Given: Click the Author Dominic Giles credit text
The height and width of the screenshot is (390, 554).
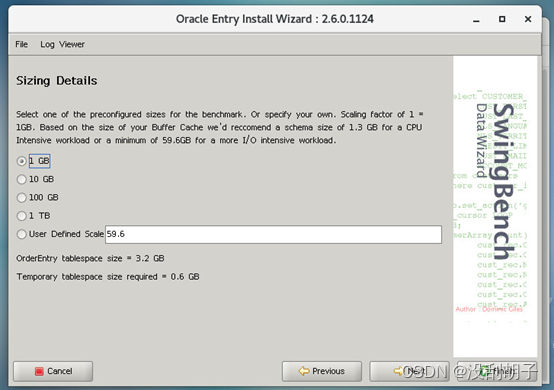Looking at the screenshot, I should click(489, 309).
